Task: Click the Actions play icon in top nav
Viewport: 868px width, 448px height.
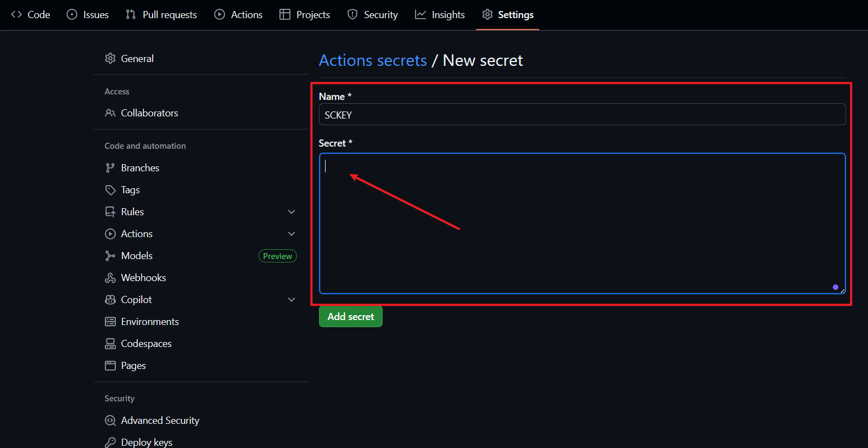Action: 220,14
